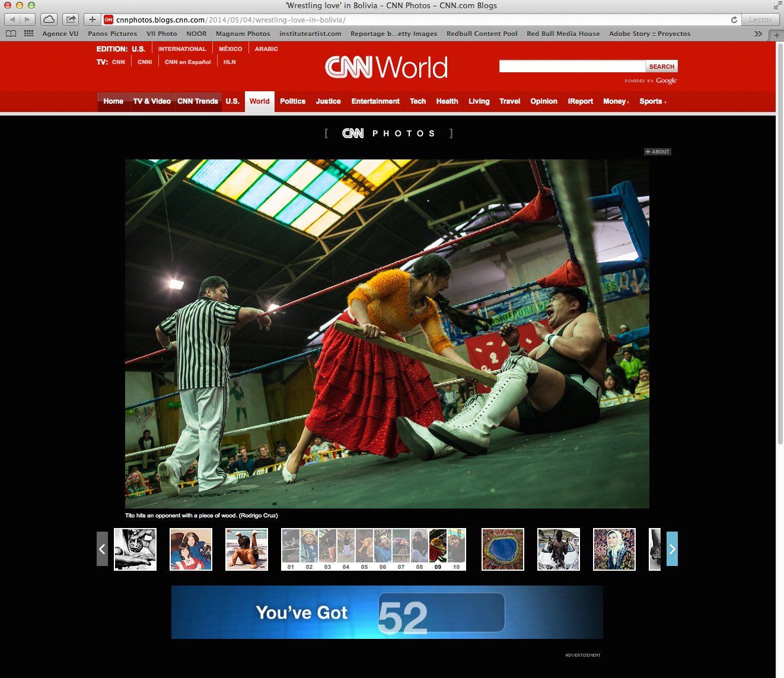Open the NOOR bookmark
Screen dimensions: 784x678
196,34
